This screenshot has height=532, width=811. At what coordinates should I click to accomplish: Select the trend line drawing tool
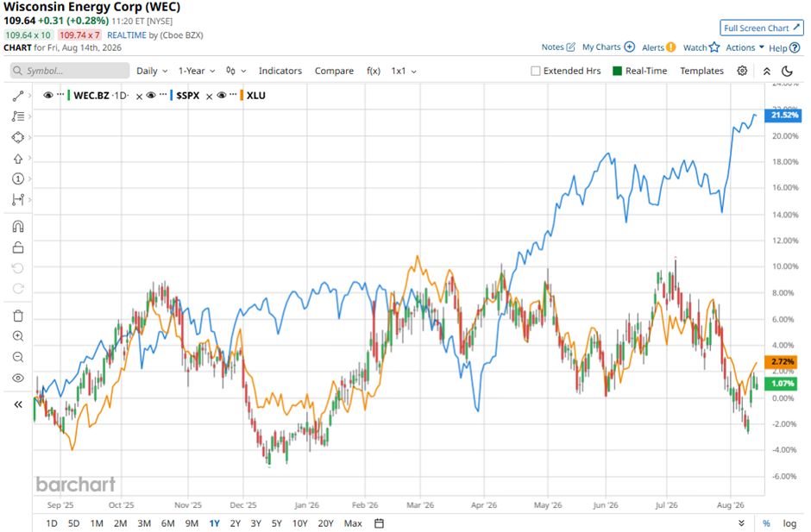(x=18, y=96)
